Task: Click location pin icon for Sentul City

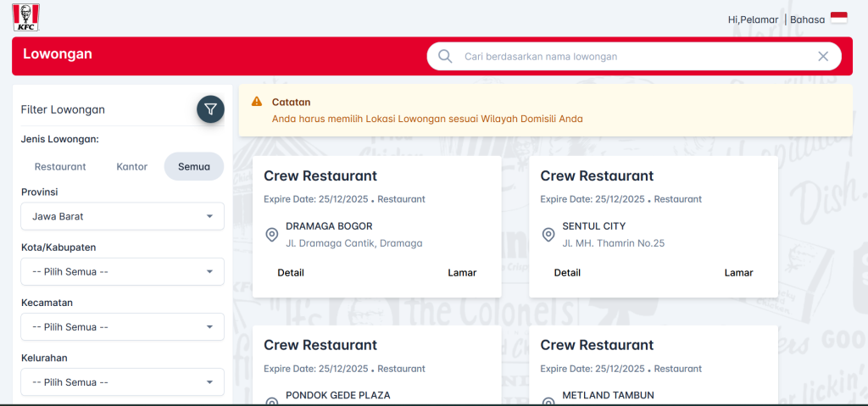Action: point(548,235)
